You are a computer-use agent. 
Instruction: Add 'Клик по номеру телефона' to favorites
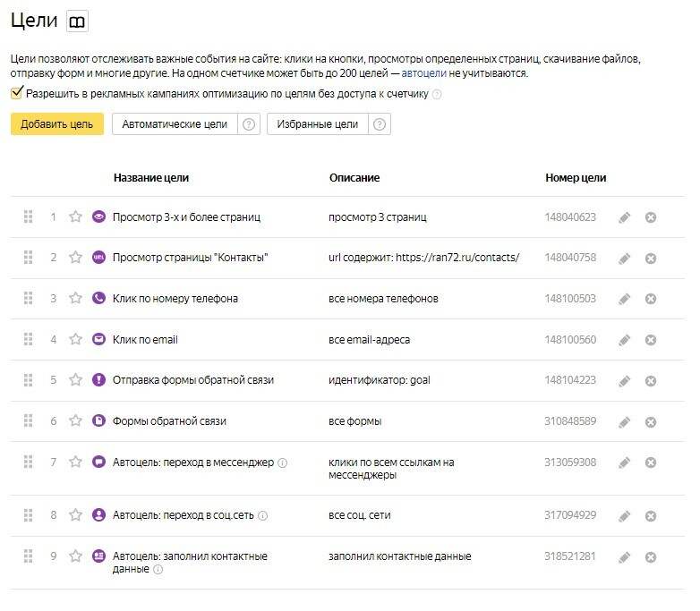76,299
